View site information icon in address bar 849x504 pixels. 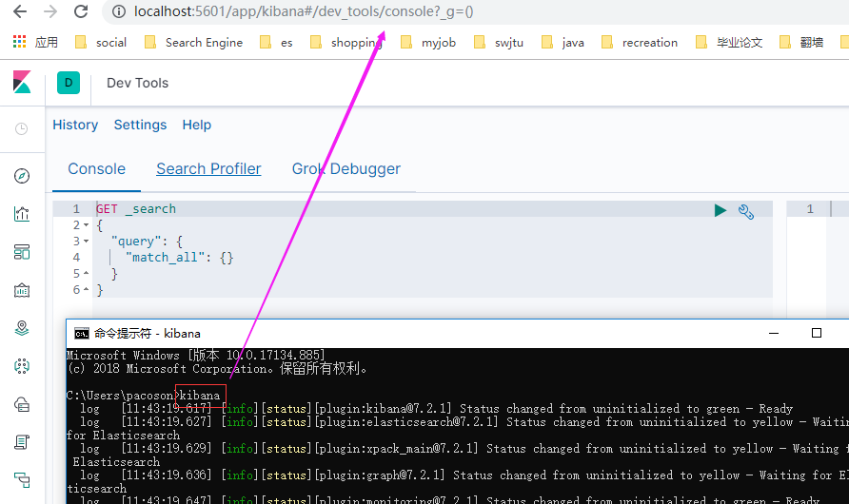coord(119,11)
